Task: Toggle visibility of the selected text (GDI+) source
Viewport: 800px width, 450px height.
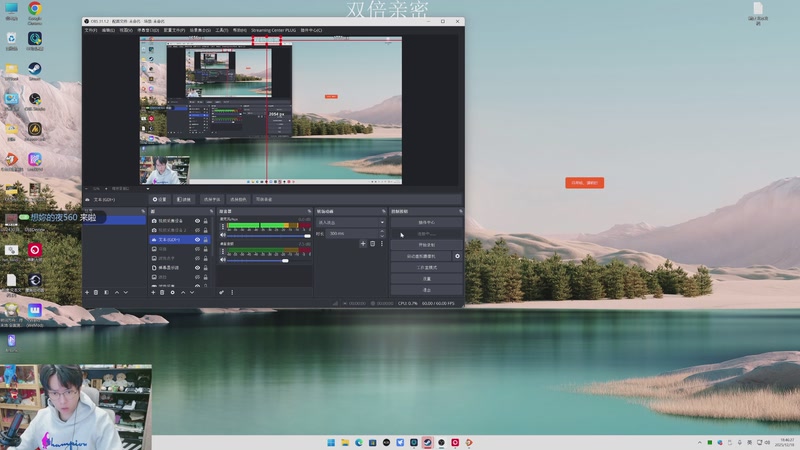Action: pyautogui.click(x=198, y=240)
